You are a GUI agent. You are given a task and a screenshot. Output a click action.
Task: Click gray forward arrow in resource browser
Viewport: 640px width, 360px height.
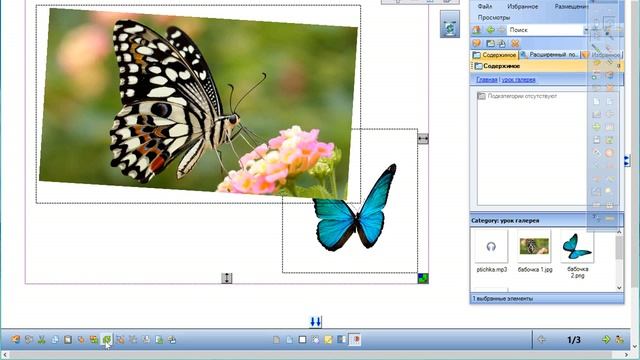pyautogui.click(x=501, y=30)
